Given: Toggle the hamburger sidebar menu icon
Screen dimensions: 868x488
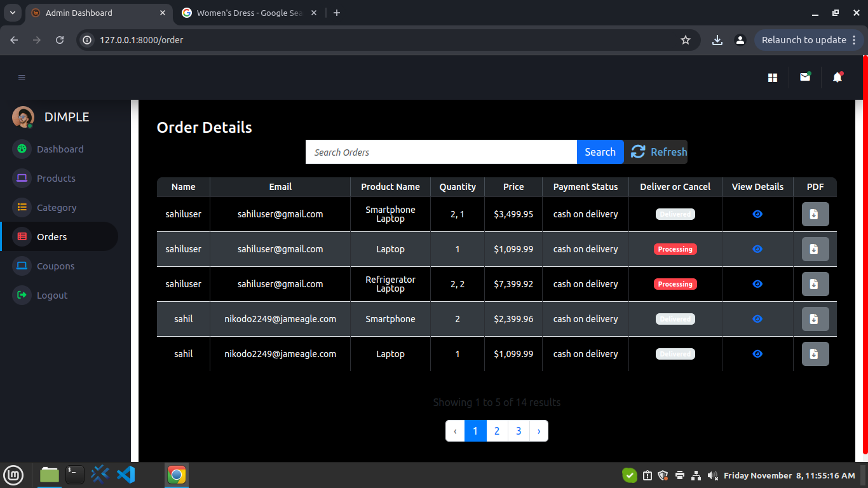Looking at the screenshot, I should tap(22, 78).
